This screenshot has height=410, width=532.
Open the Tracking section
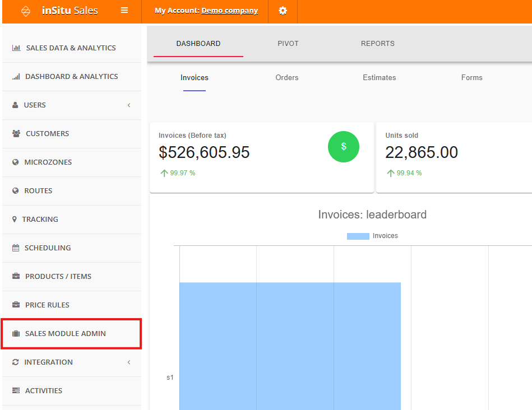[x=72, y=220]
